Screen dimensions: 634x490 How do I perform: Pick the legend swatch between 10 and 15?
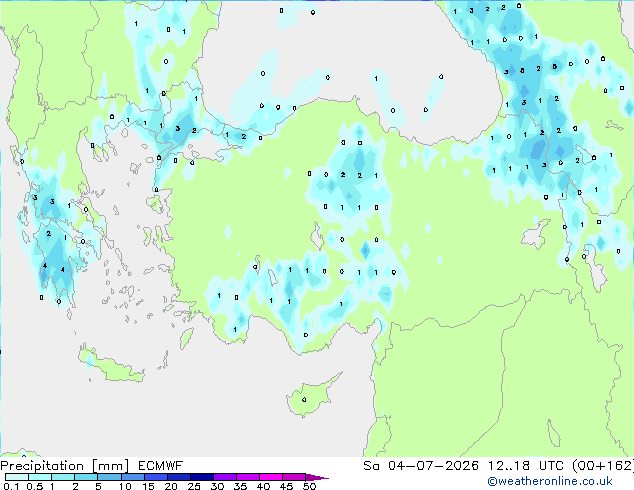(133, 477)
